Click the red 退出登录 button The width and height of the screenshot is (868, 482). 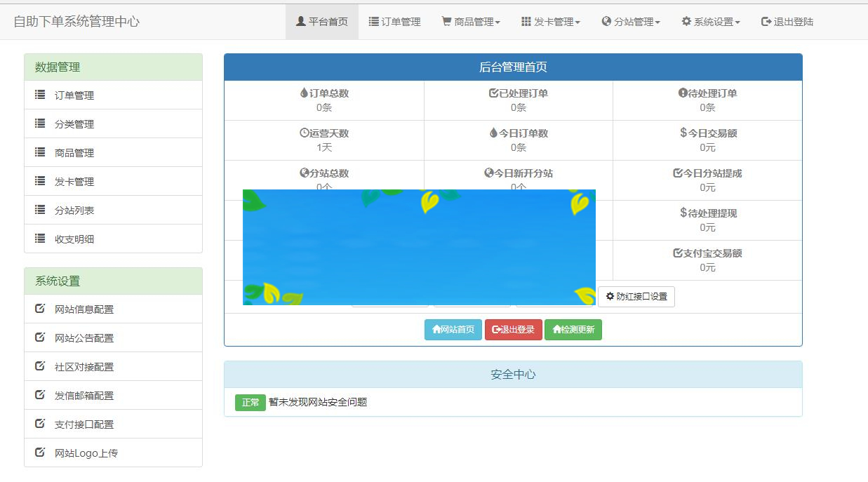click(513, 329)
